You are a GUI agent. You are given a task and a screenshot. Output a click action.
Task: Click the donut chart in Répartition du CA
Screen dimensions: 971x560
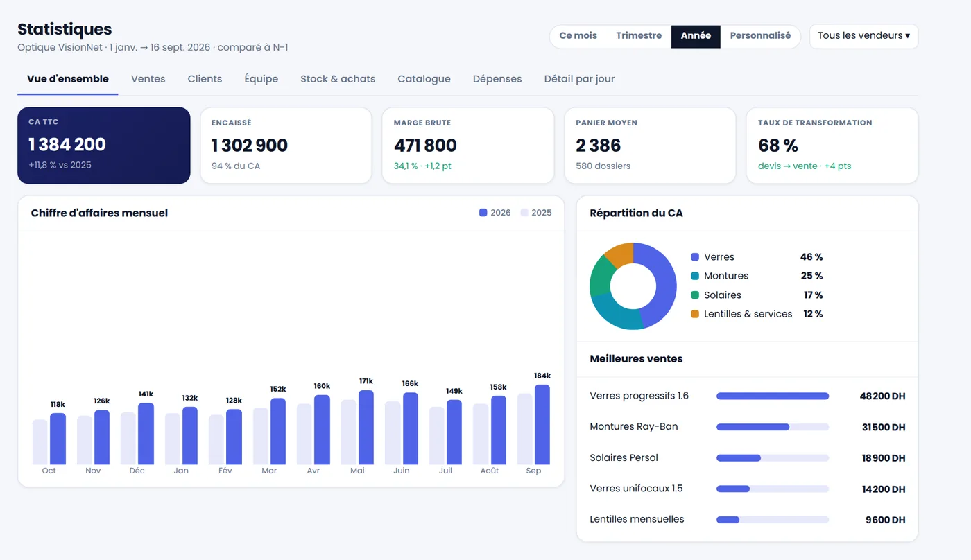coord(633,286)
